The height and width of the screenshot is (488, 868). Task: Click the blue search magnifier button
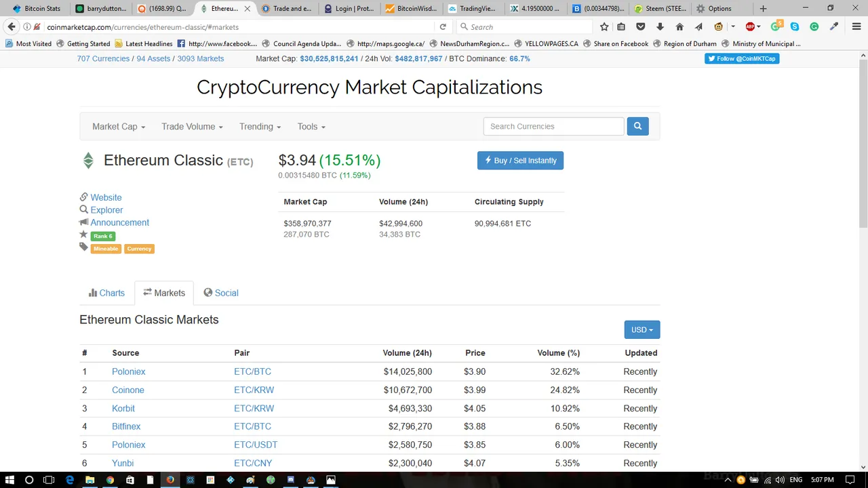[x=637, y=126]
